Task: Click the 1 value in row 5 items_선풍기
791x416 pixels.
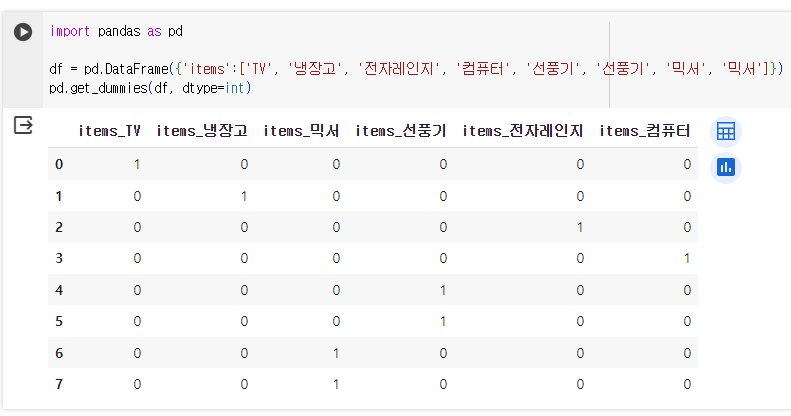Action: coord(443,322)
